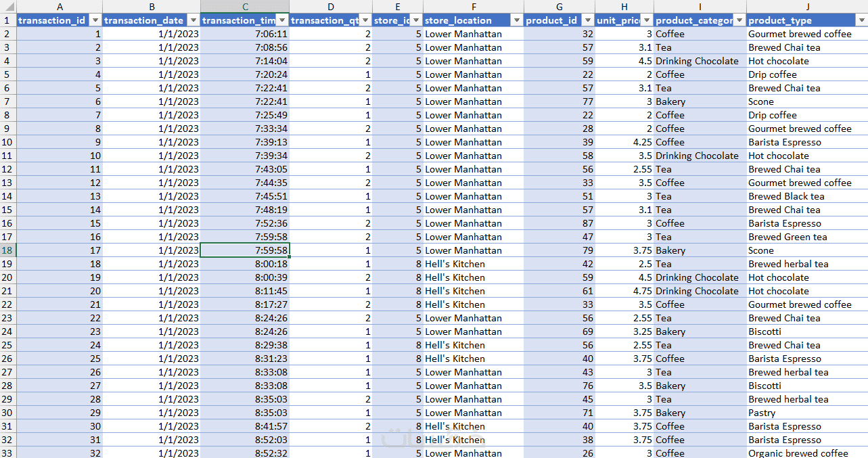Select row 10 header

[x=8, y=142]
